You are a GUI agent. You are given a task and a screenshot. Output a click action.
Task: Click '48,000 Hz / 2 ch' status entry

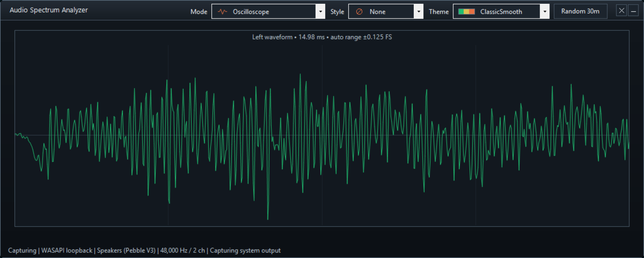pyautogui.click(x=183, y=250)
